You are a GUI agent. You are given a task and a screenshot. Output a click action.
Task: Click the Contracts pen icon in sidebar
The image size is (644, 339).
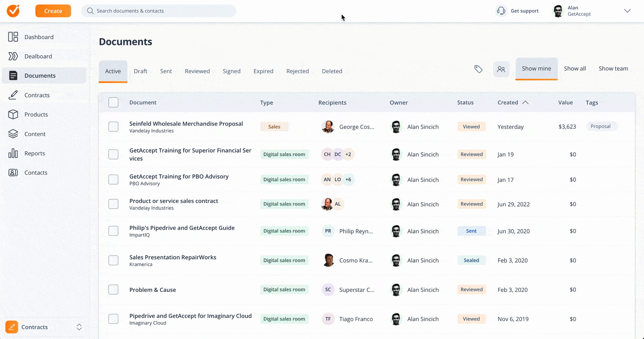tap(13, 95)
